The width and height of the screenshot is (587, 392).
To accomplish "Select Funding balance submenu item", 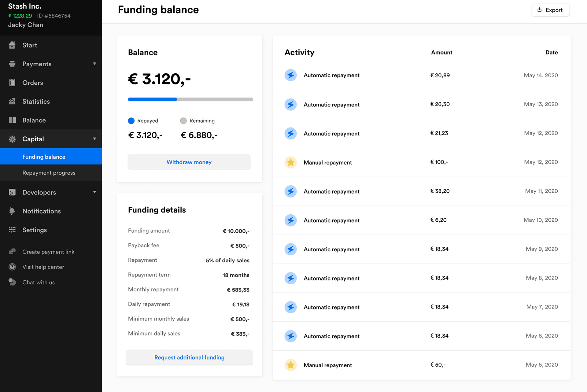I will point(44,157).
